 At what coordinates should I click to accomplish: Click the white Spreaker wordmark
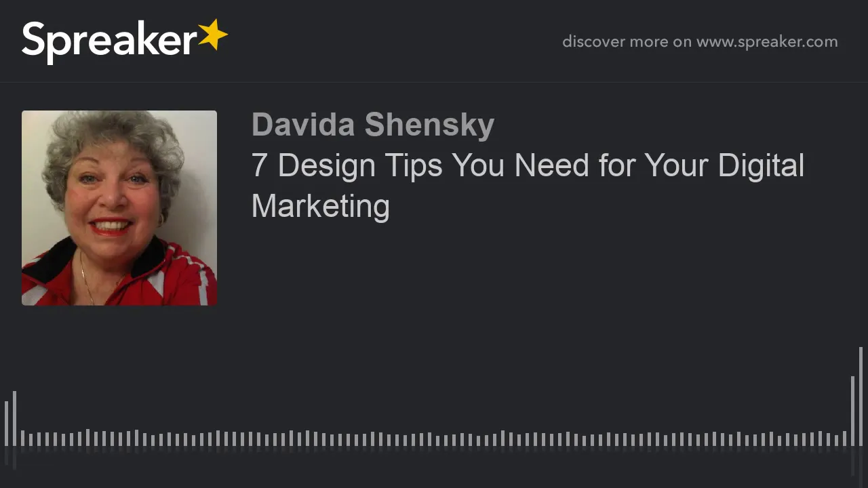(109, 42)
